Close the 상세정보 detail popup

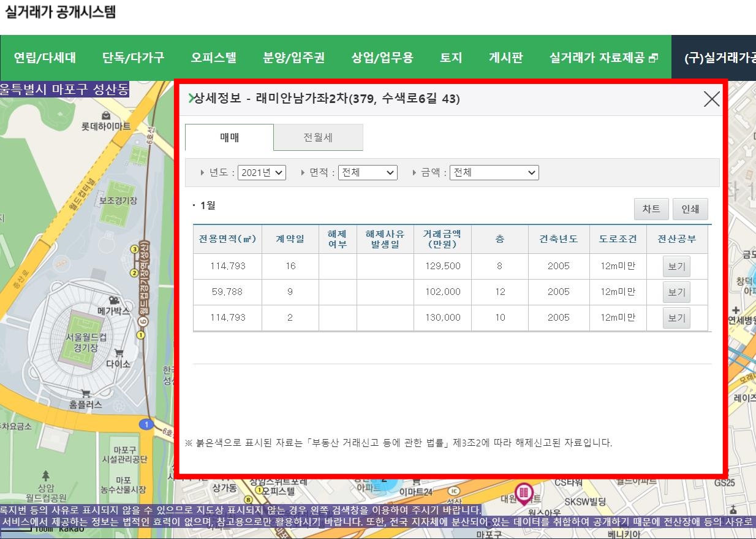pos(711,99)
